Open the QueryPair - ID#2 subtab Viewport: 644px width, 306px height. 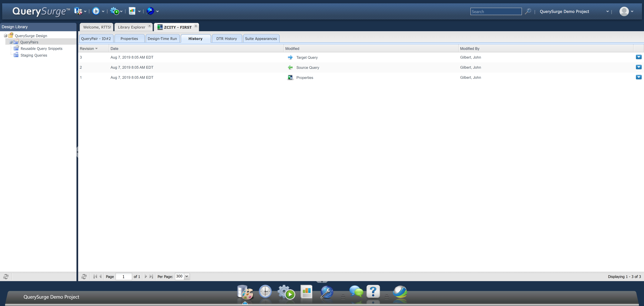tap(96, 39)
